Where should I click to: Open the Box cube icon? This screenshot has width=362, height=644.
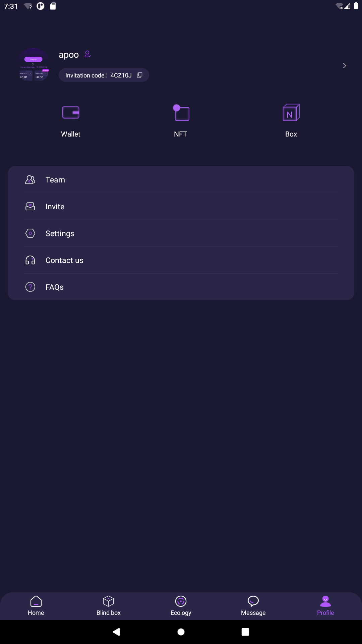point(291,112)
